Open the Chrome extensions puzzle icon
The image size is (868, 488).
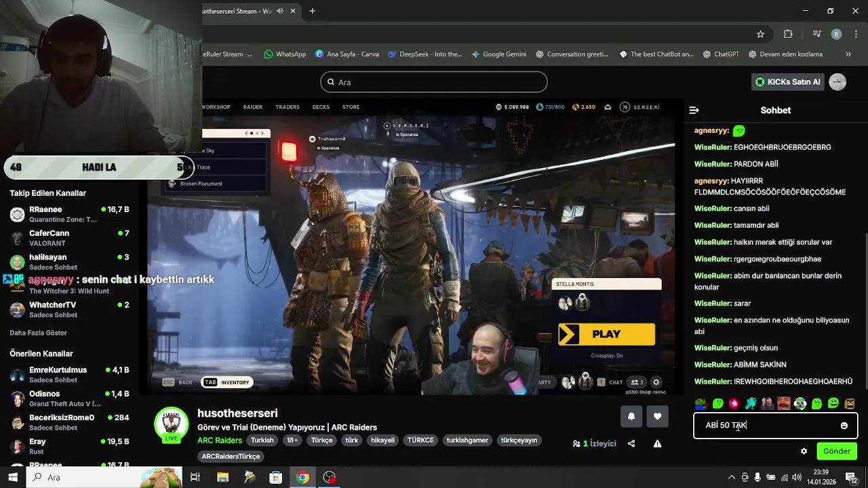point(788,35)
